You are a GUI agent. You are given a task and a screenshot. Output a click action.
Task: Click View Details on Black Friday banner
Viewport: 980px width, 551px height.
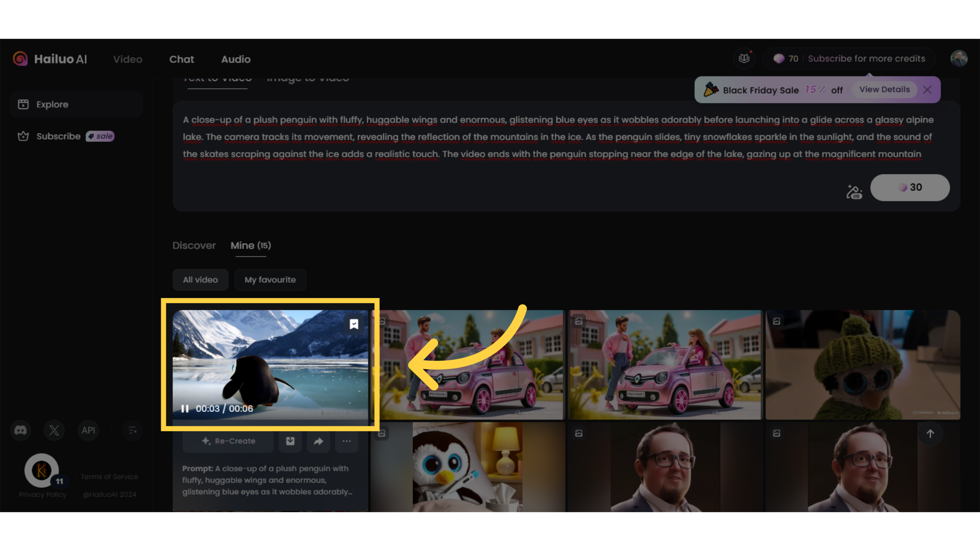(x=884, y=90)
